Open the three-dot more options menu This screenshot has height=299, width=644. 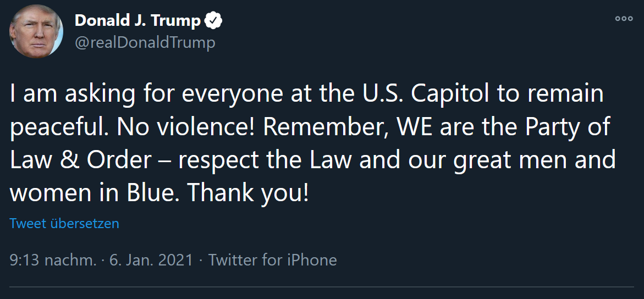coord(624,19)
